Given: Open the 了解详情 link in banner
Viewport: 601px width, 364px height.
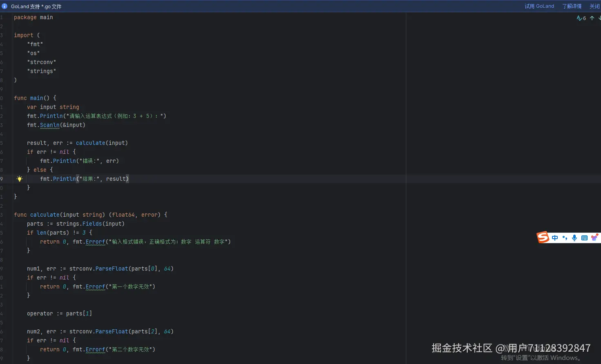Looking at the screenshot, I should [572, 6].
